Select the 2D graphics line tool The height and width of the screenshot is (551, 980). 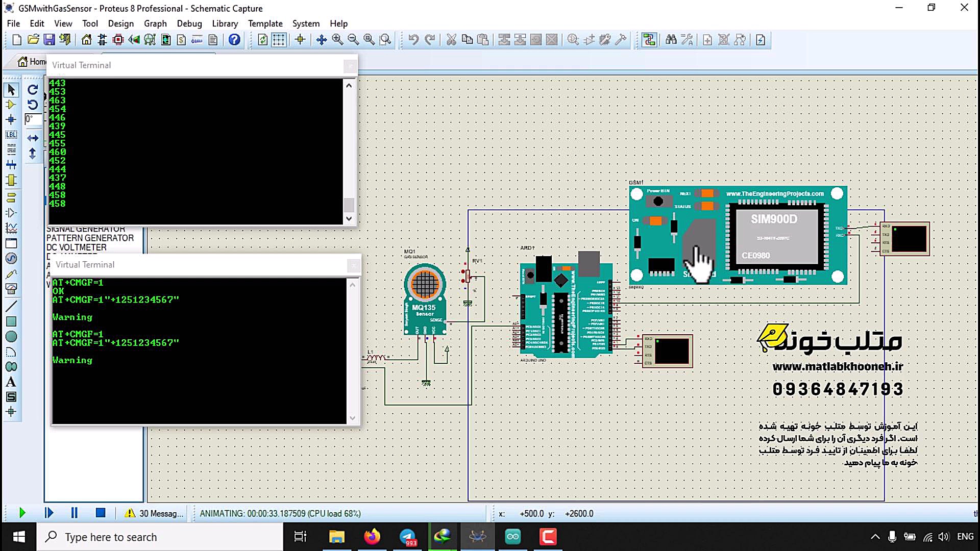11,306
